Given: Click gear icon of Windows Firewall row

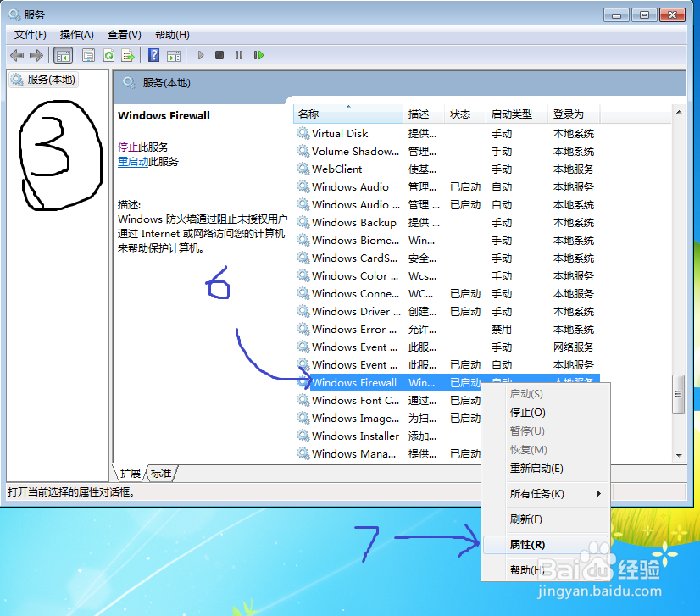Looking at the screenshot, I should [x=303, y=382].
